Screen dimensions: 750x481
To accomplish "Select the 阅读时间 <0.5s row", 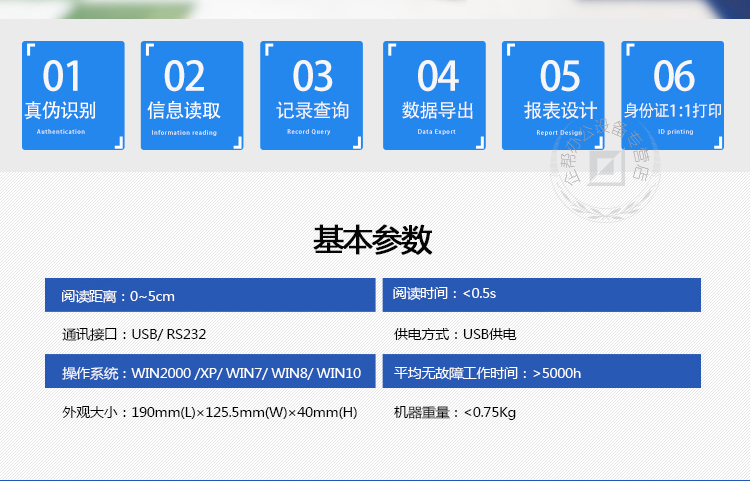I will 541,294.
